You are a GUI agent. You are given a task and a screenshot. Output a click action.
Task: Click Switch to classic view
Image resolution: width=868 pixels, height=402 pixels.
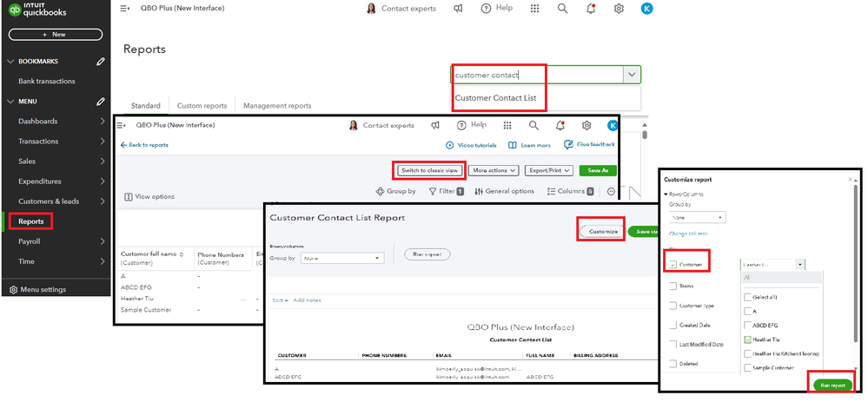(x=429, y=170)
